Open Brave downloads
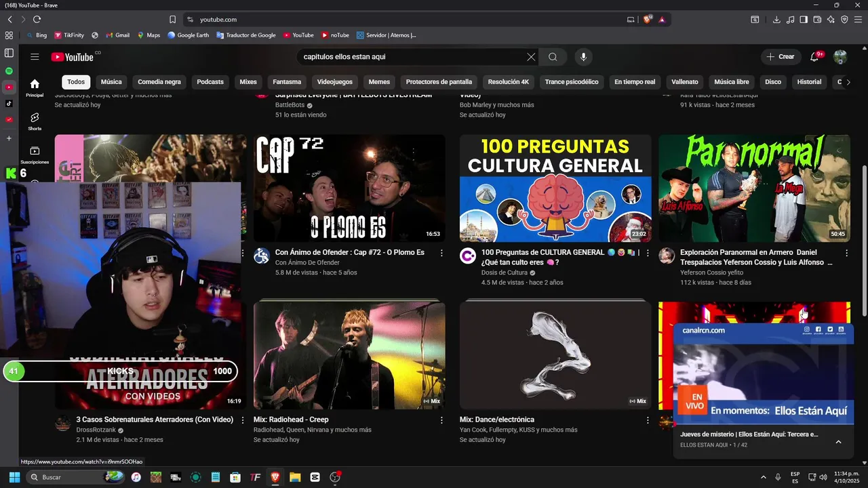Viewport: 868px width, 488px height. coord(776,20)
